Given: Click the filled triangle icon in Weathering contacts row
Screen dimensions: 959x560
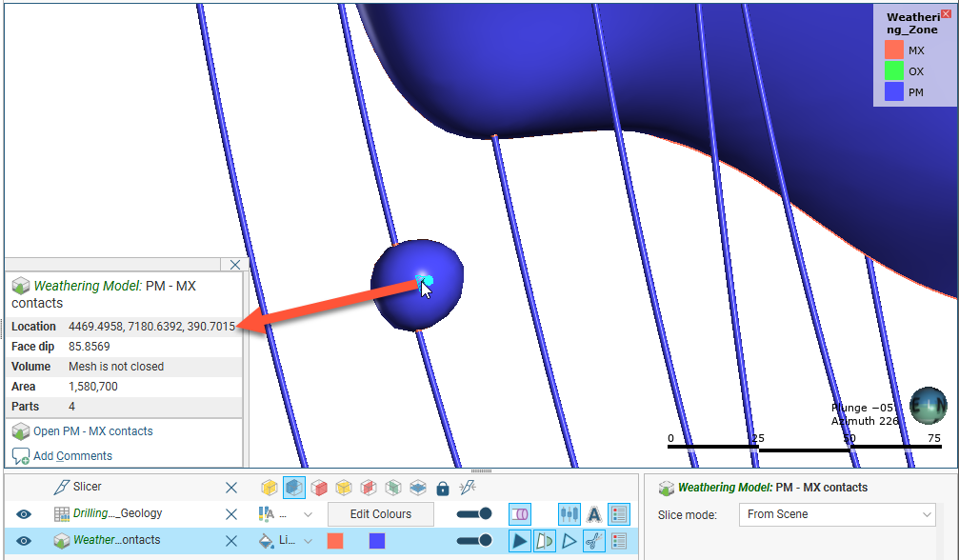Looking at the screenshot, I should click(x=519, y=541).
